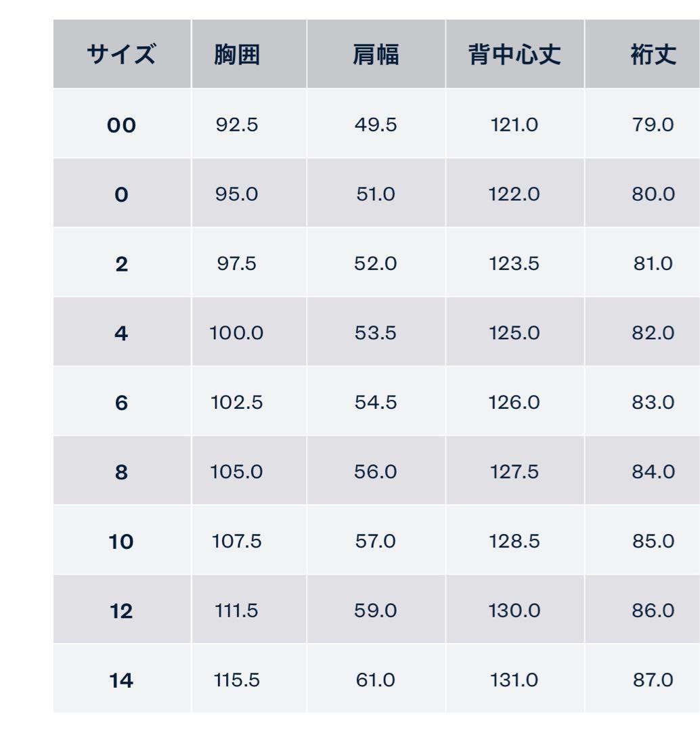Click chest value 111.5 cell
Image resolution: width=700 pixels, height=731 pixels.
(236, 611)
